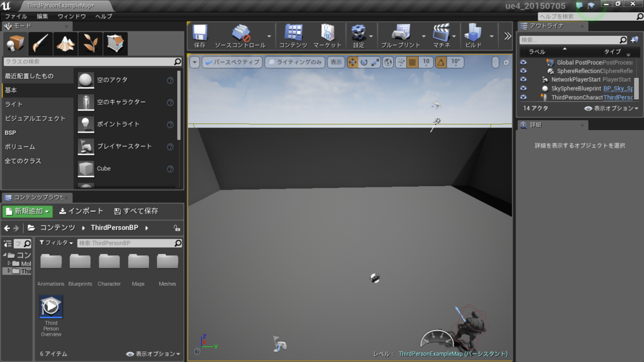Select the Place mode icon
Image resolution: width=644 pixels, height=362 pixels.
point(15,43)
